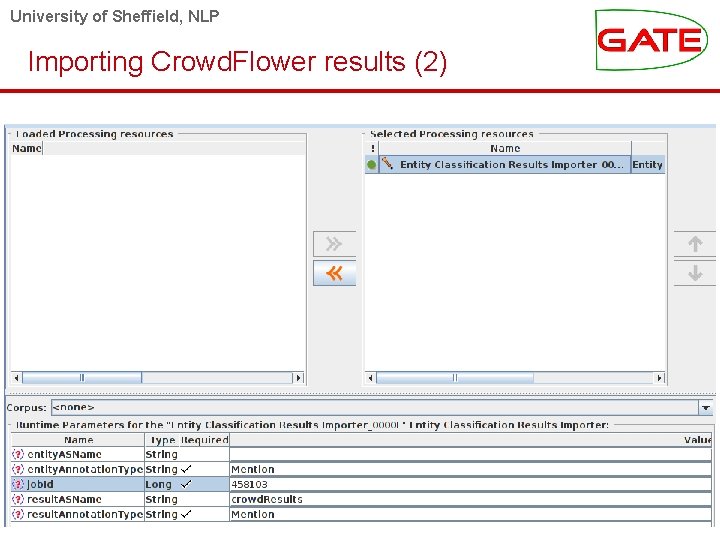Click the green status dot of the importer row
Image resolution: width=720 pixels, height=540 pixels.
[371, 164]
